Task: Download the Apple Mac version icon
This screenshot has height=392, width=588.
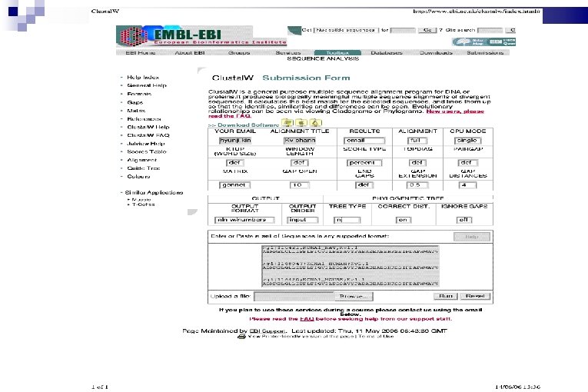Action: 301,123
